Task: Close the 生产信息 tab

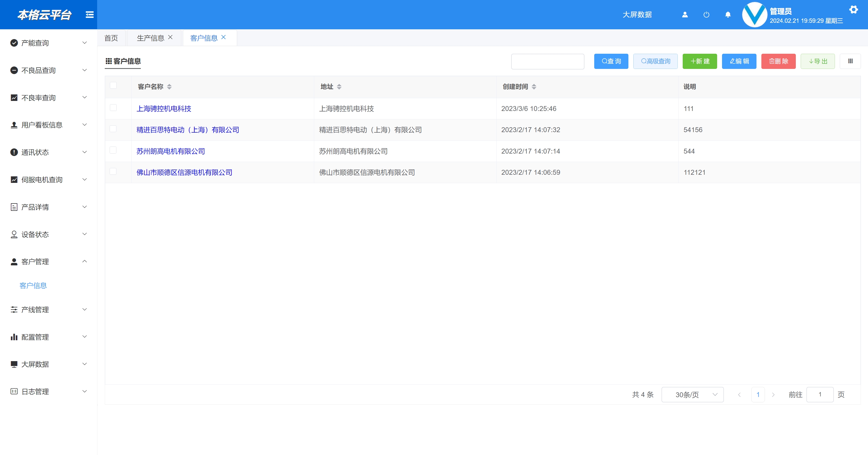Action: pos(170,37)
